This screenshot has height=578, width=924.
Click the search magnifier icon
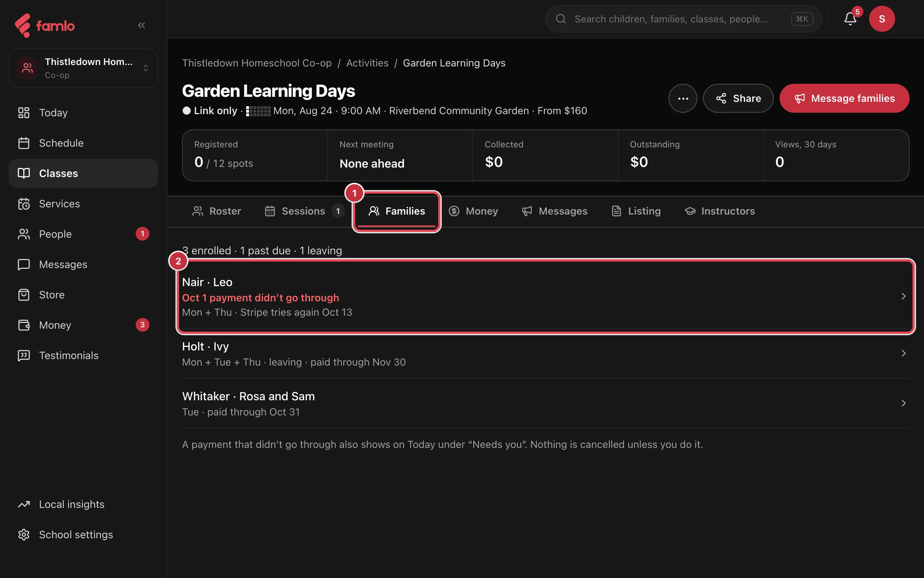[561, 19]
